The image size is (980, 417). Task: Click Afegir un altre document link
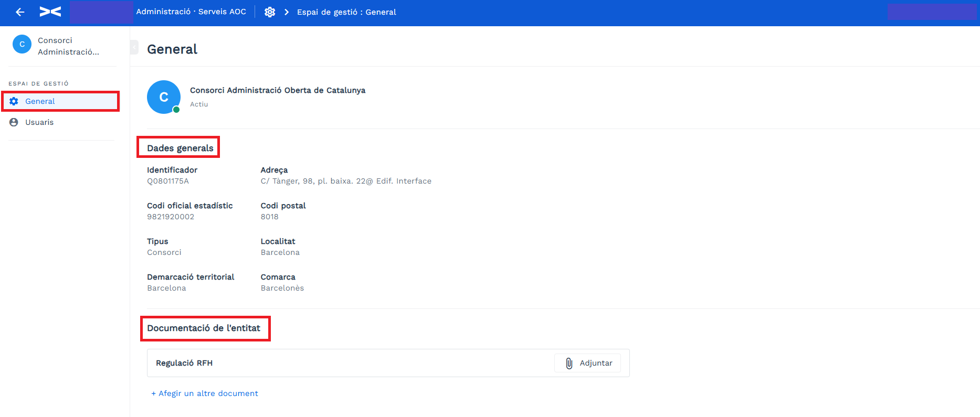coord(205,393)
